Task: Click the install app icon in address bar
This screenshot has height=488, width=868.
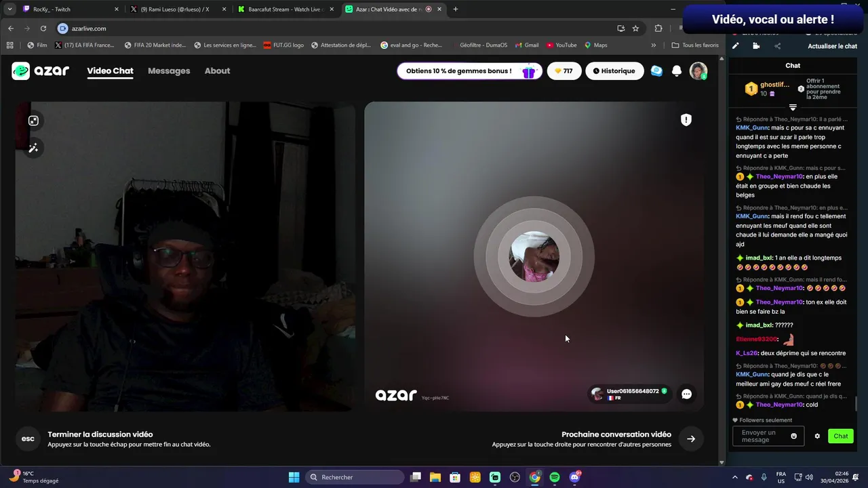Action: (620, 28)
